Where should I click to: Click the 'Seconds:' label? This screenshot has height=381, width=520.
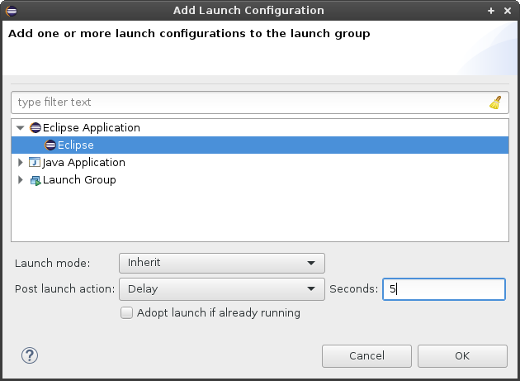click(354, 289)
